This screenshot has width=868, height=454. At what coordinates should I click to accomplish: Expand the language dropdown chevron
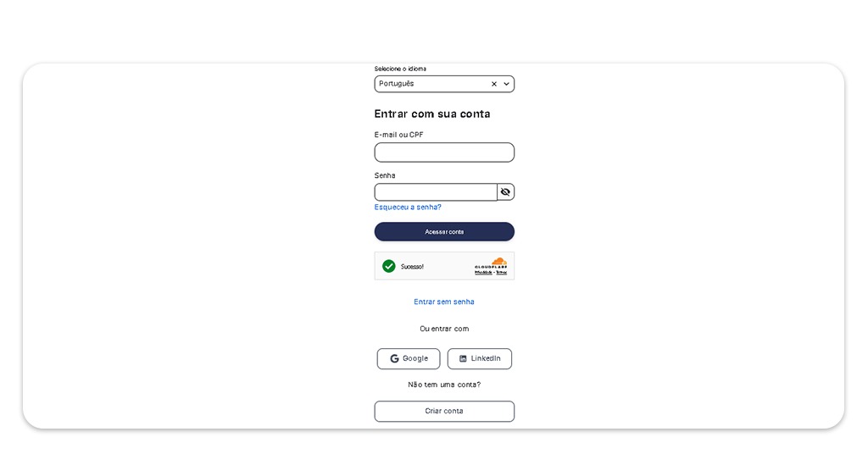coord(507,84)
